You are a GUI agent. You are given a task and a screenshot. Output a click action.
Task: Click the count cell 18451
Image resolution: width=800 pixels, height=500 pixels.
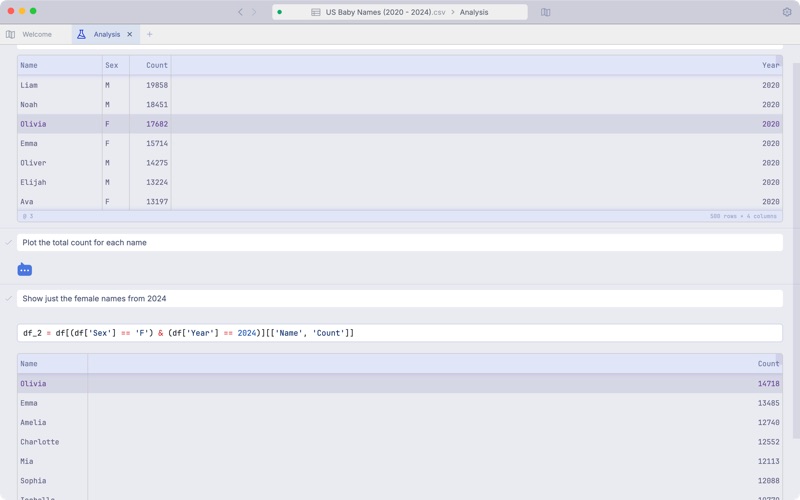point(157,105)
